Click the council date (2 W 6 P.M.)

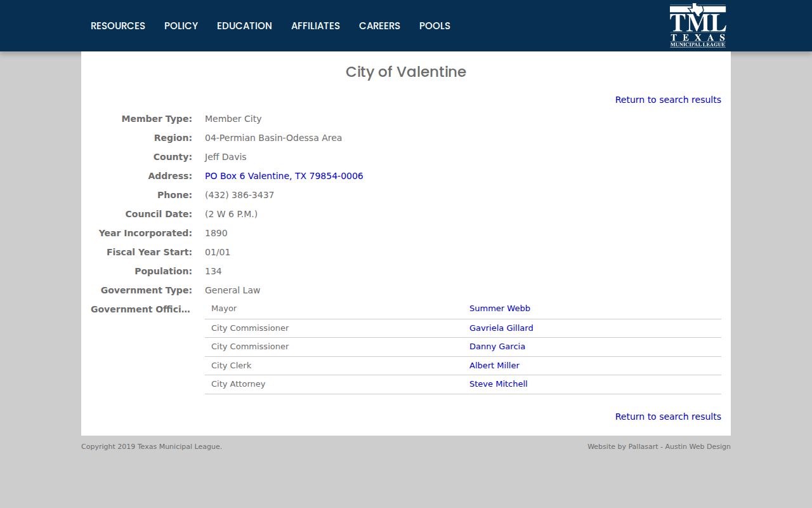click(x=231, y=214)
